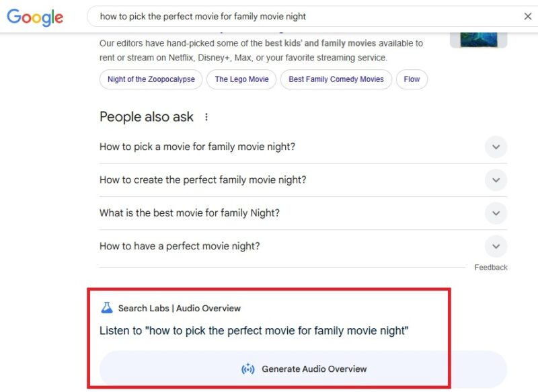Expand "How to pick a movie for family movie night?"

click(x=496, y=147)
